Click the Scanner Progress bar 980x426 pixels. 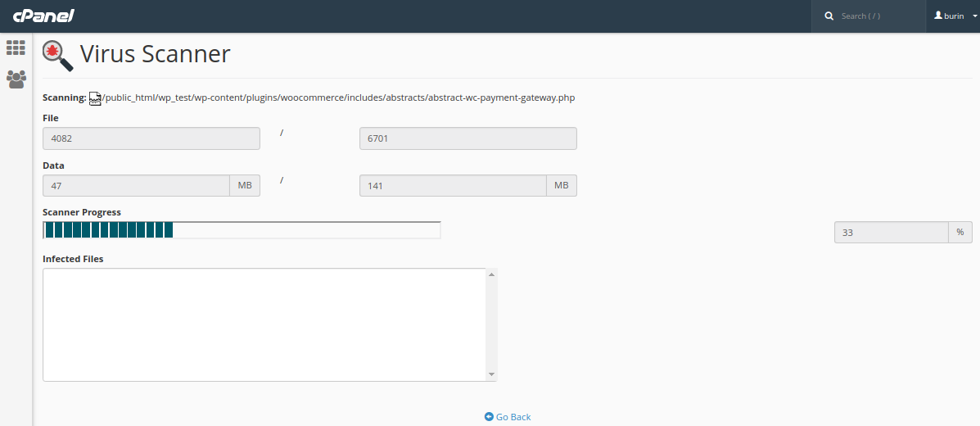(242, 230)
